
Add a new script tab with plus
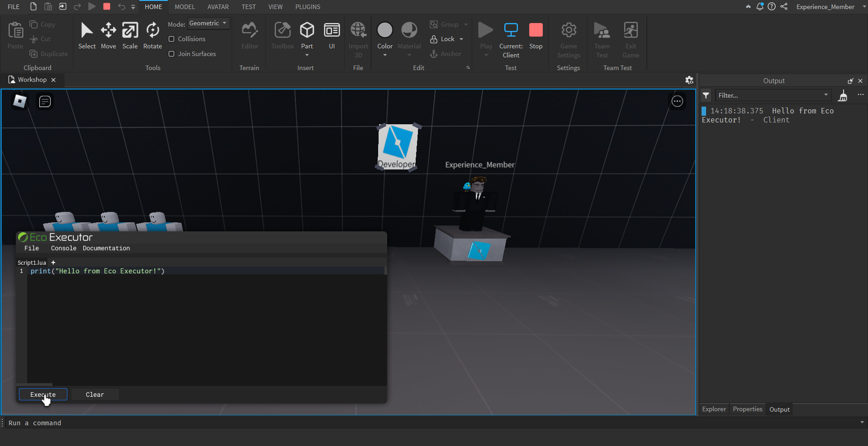[x=53, y=263]
